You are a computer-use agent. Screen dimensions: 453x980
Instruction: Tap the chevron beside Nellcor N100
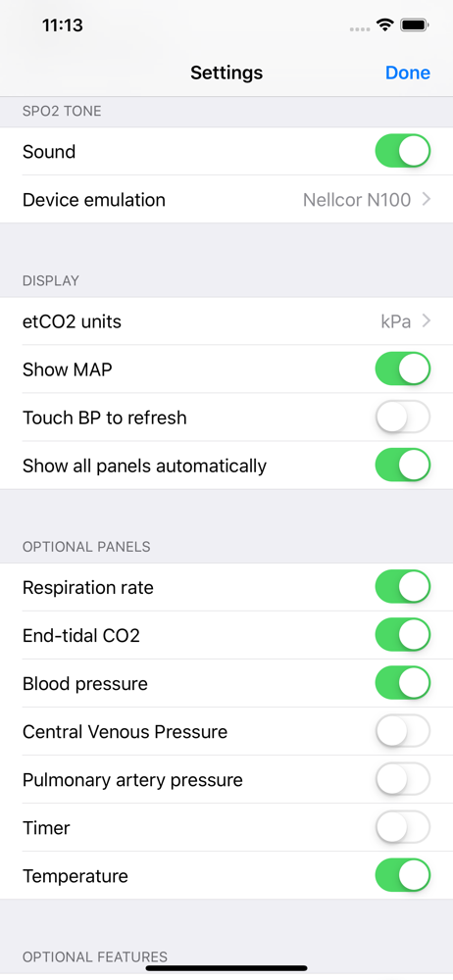(x=427, y=199)
